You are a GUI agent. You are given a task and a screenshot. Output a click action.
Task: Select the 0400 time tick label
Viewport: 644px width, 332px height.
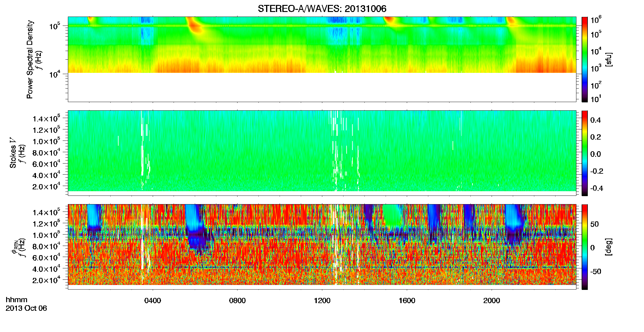(153, 301)
